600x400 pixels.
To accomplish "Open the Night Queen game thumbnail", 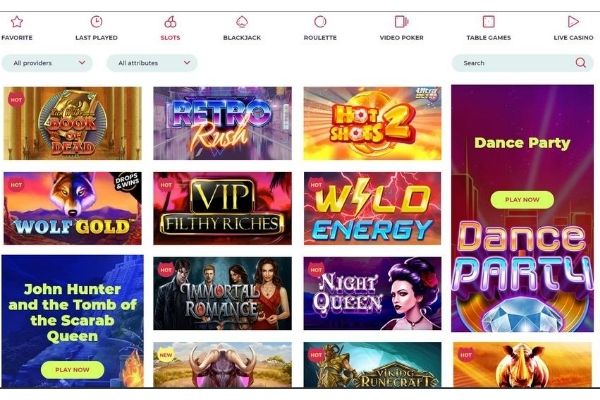I will 372,293.
